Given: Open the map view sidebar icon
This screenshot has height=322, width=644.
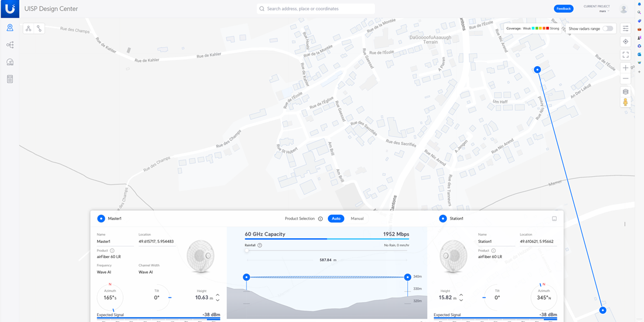Looking at the screenshot, I should pyautogui.click(x=10, y=28).
